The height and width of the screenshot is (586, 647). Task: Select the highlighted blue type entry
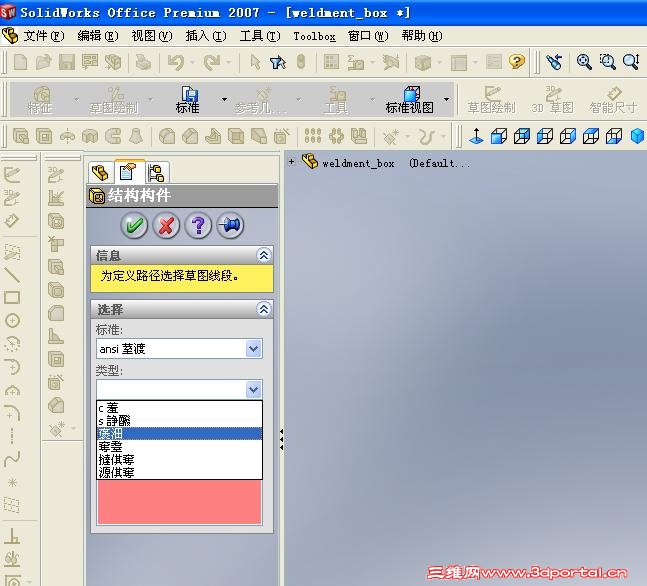tap(179, 433)
